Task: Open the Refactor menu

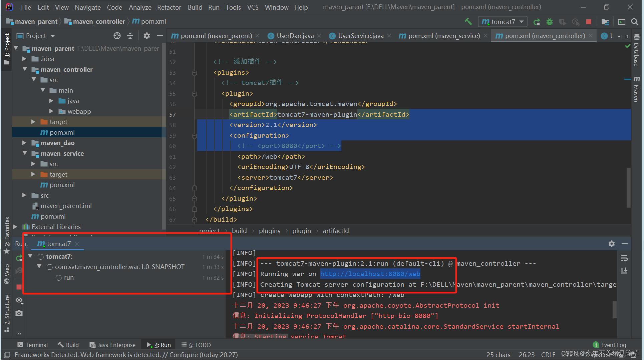Action: tap(169, 7)
